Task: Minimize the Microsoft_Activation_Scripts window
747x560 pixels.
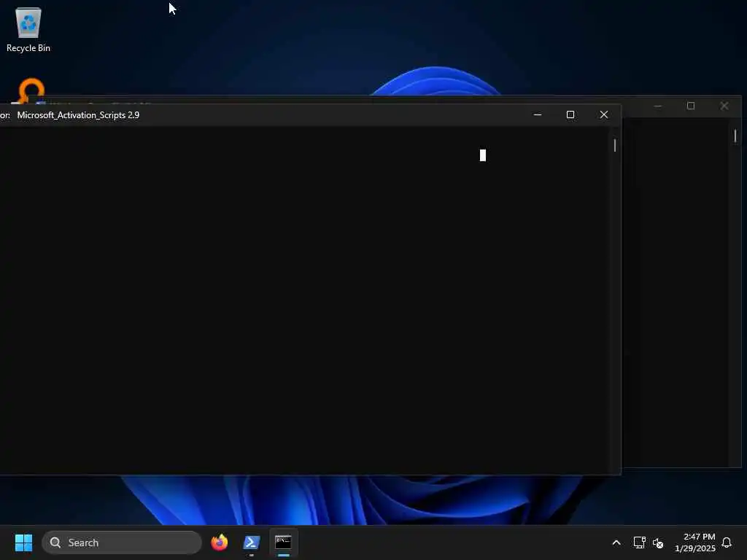Action: 538,114
